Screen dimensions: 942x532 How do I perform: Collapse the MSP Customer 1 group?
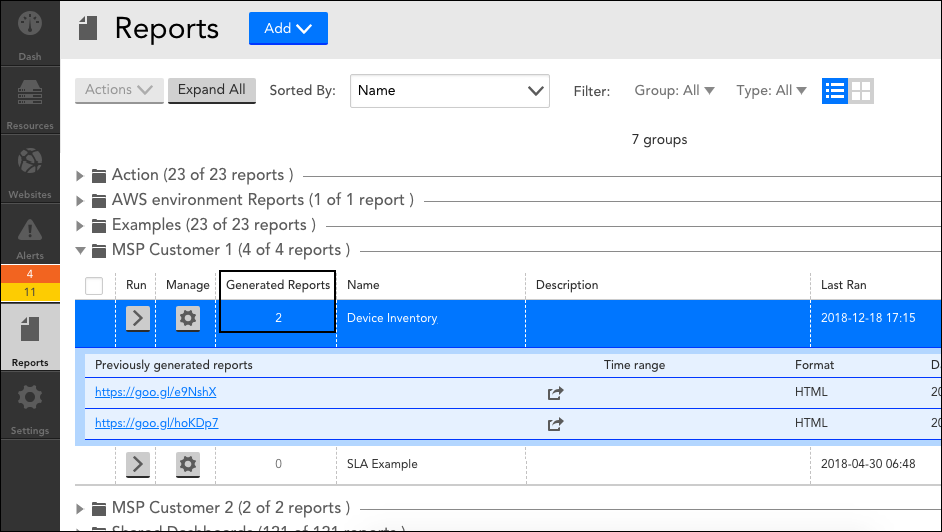(80, 250)
